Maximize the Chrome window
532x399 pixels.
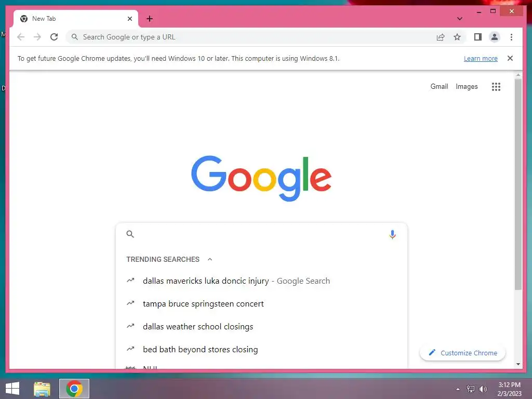493,11
